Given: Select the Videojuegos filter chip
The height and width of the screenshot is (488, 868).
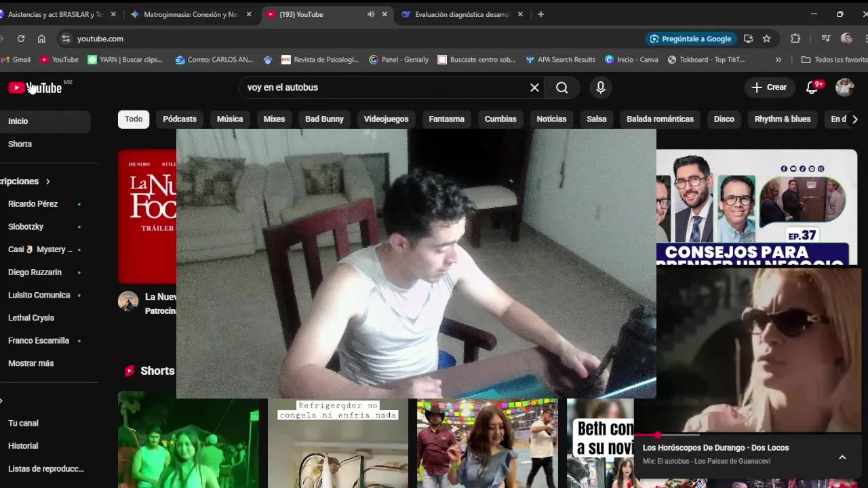Looking at the screenshot, I should coord(386,119).
